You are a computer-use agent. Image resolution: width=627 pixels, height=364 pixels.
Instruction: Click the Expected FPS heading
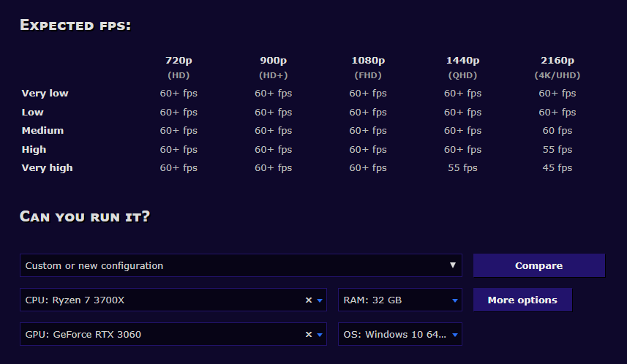pyautogui.click(x=75, y=25)
